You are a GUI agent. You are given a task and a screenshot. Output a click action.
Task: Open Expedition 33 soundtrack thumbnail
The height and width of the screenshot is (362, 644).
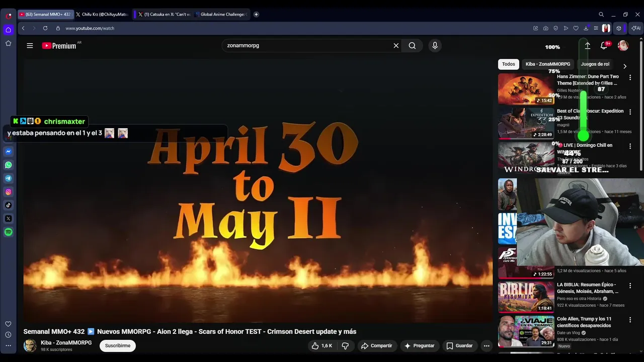click(526, 123)
